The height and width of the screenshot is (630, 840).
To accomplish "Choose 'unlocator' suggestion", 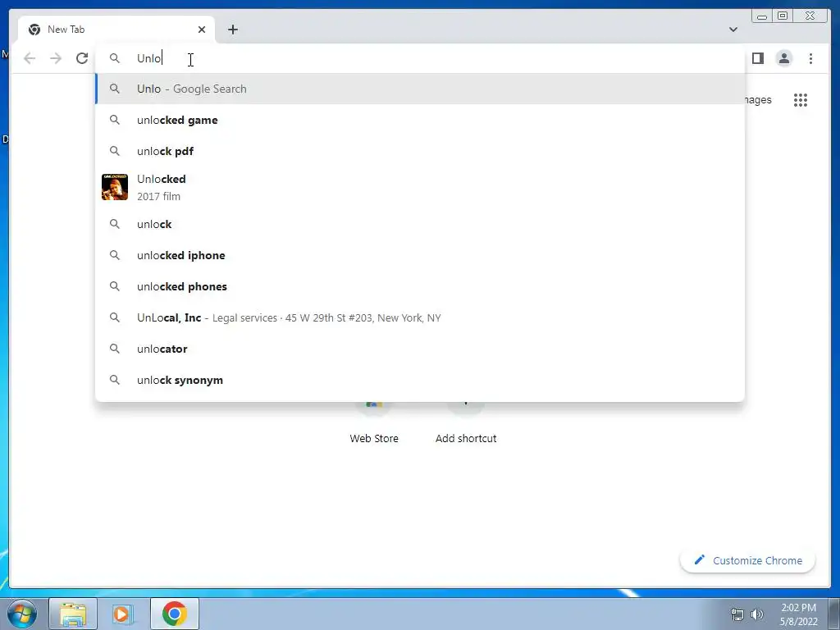I will click(x=420, y=349).
